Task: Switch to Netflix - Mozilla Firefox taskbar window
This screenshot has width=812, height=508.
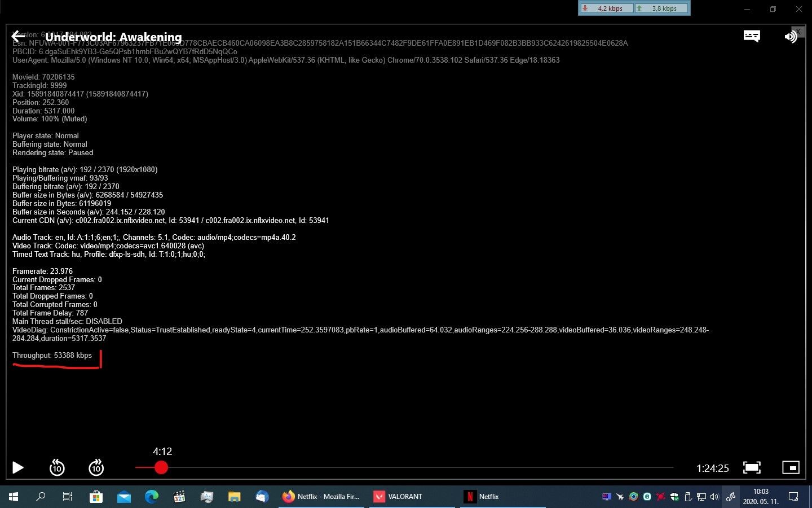Action: (321, 497)
